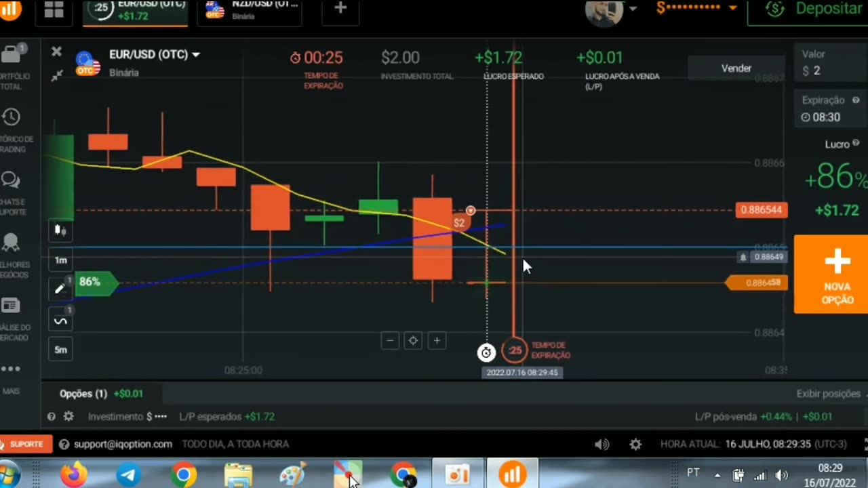Select the 5m time scale button
Screen dimensions: 868x488
pos(60,350)
